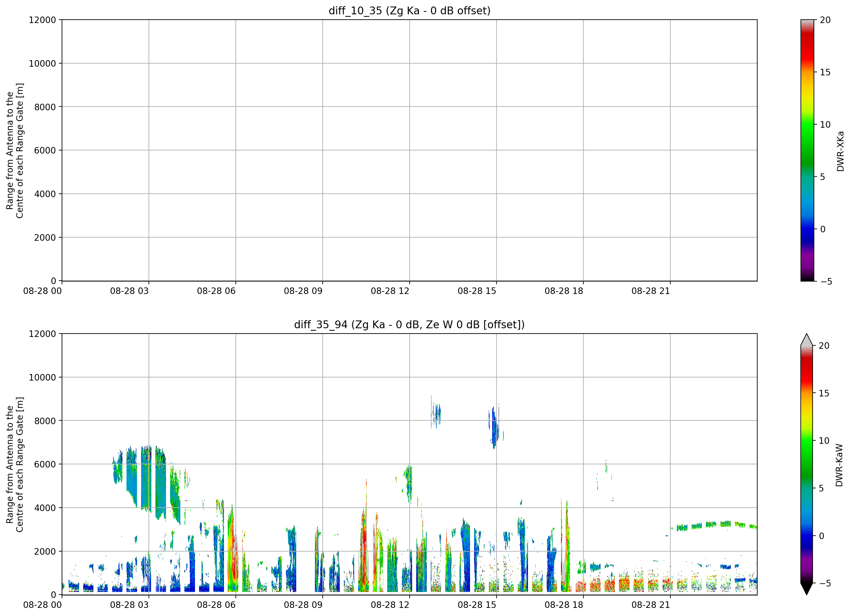Click the '2000' y-tick of the top plot
The image size is (851, 616).
click(45, 238)
